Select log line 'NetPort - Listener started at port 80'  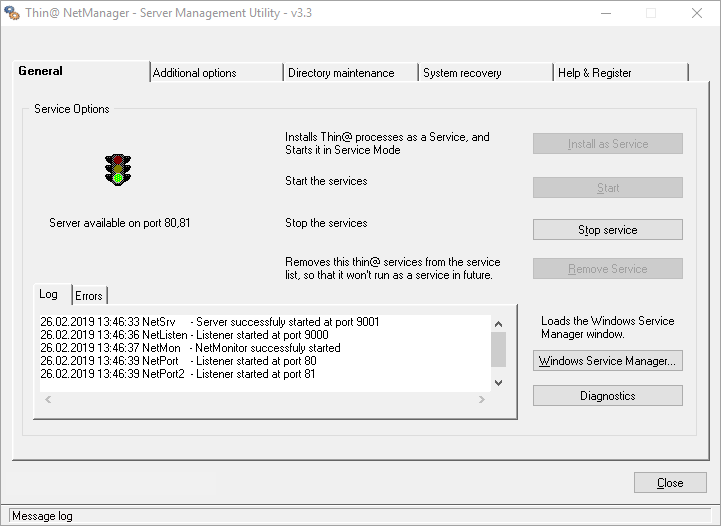click(178, 360)
